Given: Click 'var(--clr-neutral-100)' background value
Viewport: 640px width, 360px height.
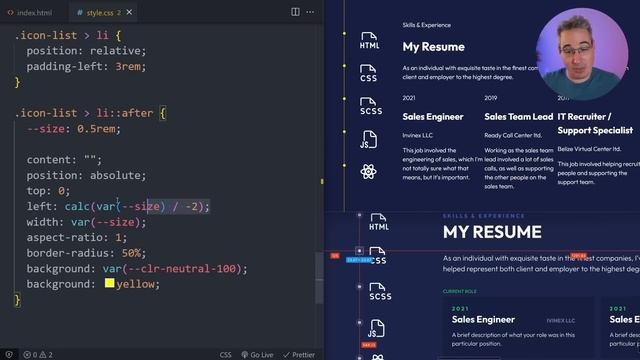Looking at the screenshot, I should [172, 269].
